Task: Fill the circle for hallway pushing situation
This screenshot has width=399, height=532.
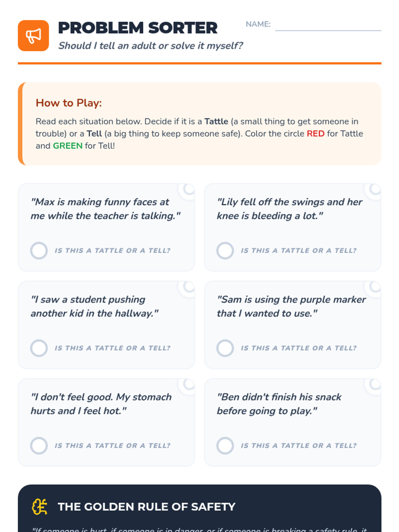Action: coord(39,348)
